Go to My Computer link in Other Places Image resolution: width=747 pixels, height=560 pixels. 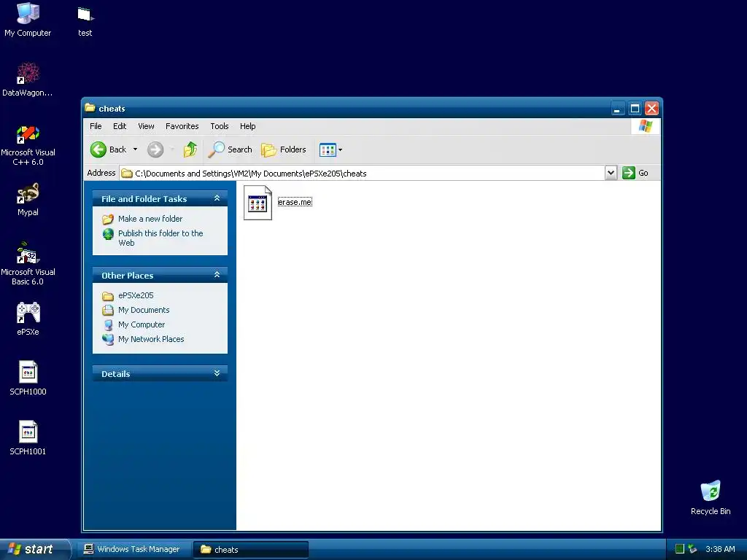pyautogui.click(x=142, y=324)
